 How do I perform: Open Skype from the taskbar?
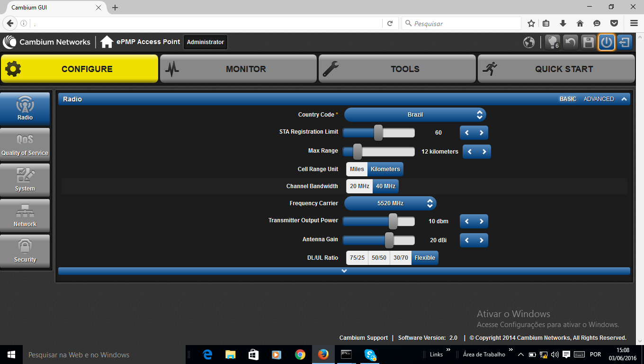tap(370, 355)
